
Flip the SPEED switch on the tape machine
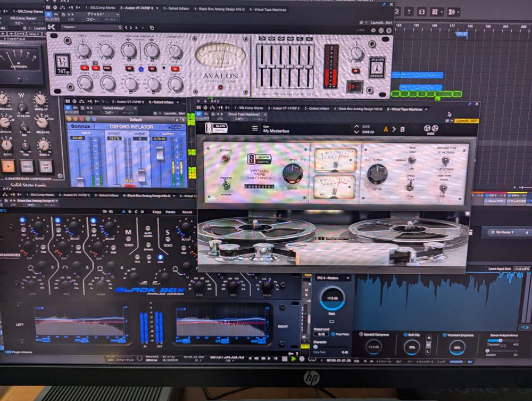[x=410, y=186]
